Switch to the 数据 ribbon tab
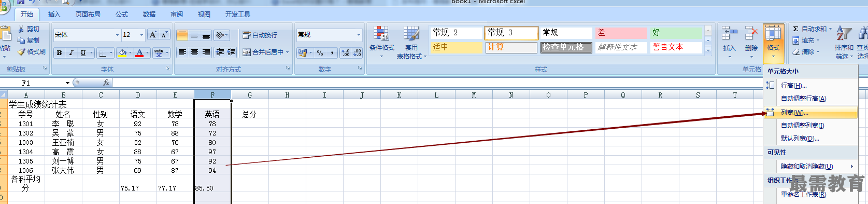 pos(149,15)
